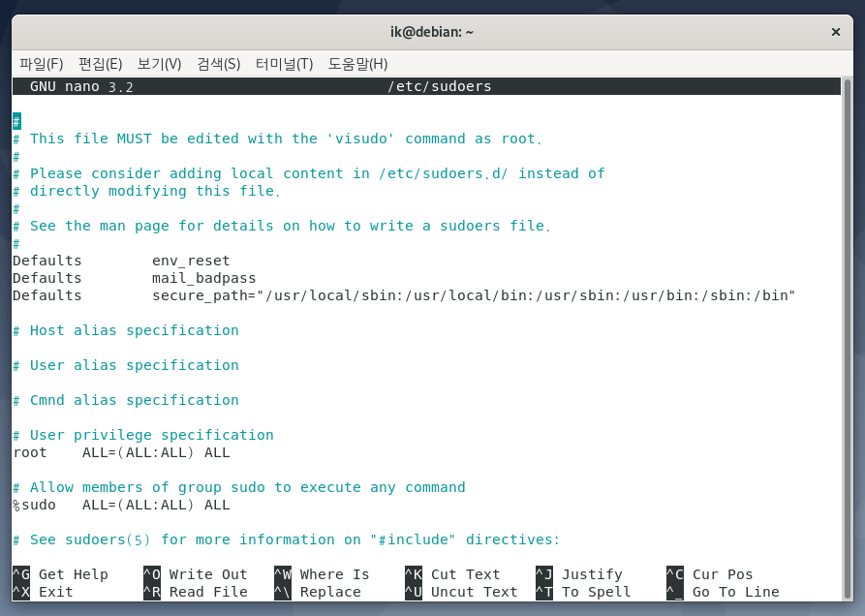This screenshot has width=865, height=616.
Task: Click the /etc/sudoers.d/ comment line
Action: point(309,173)
